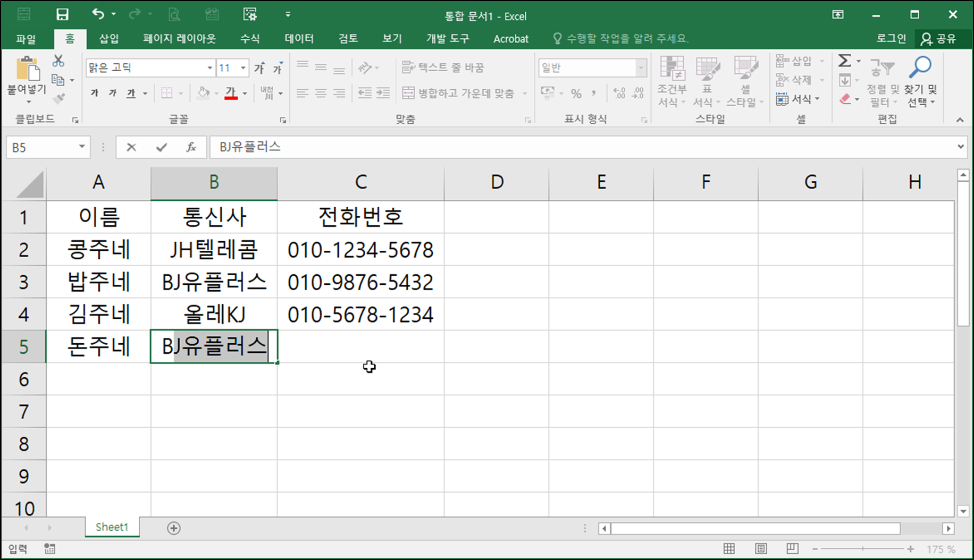This screenshot has height=560, width=974.
Task: Click the borders icon in font group
Action: pyautogui.click(x=166, y=93)
